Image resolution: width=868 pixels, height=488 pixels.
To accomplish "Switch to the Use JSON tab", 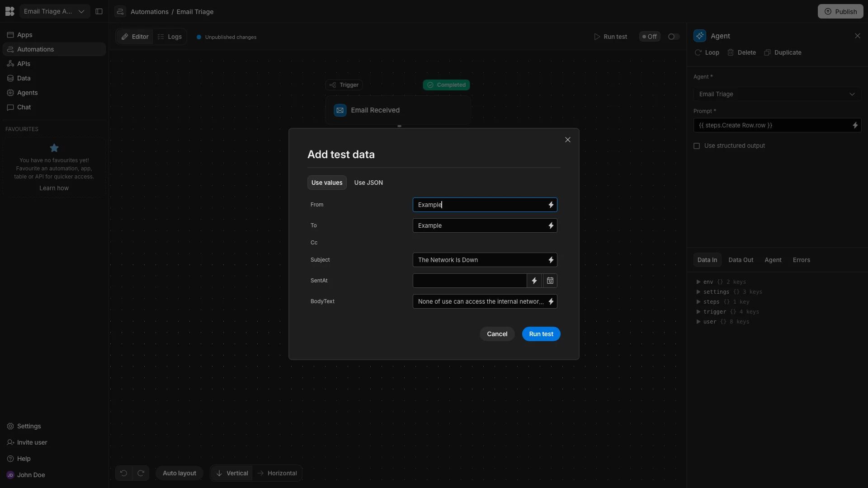I will [x=368, y=183].
